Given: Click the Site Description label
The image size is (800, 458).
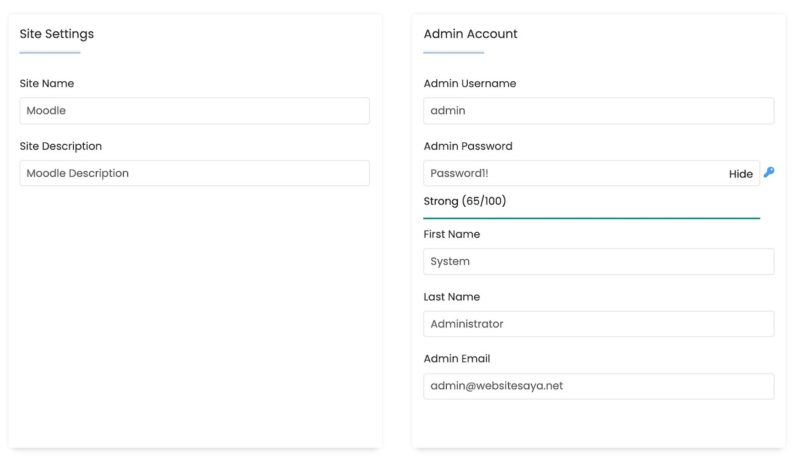Looking at the screenshot, I should click(61, 146).
